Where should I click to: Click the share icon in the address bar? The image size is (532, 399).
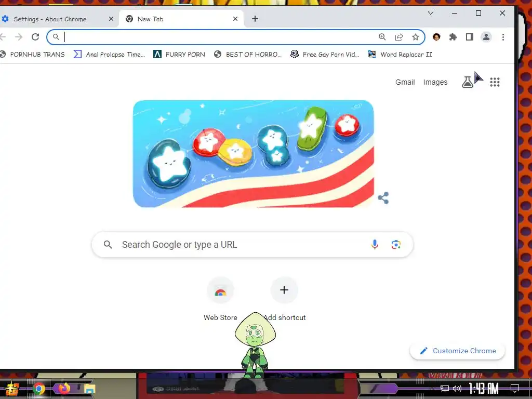click(x=399, y=37)
